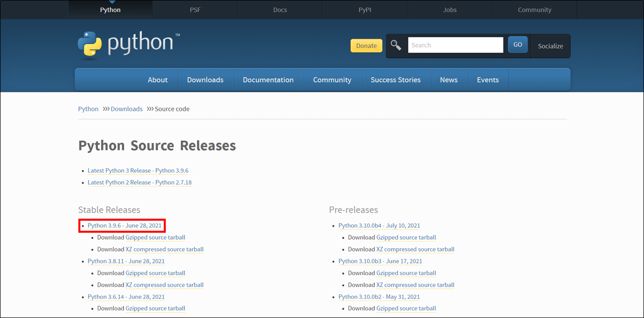Image resolution: width=644 pixels, height=318 pixels.
Task: Download Python 3.8.11 Gzipped source tarball
Action: [155, 273]
